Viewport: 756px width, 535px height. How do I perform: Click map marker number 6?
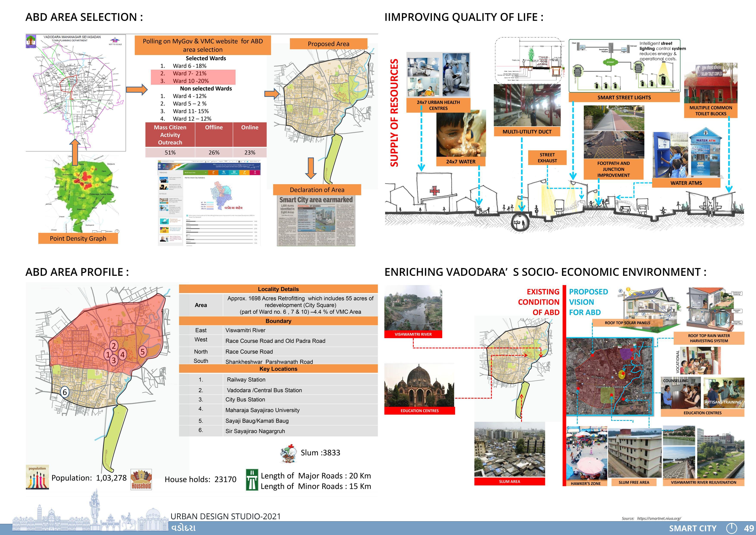65,392
